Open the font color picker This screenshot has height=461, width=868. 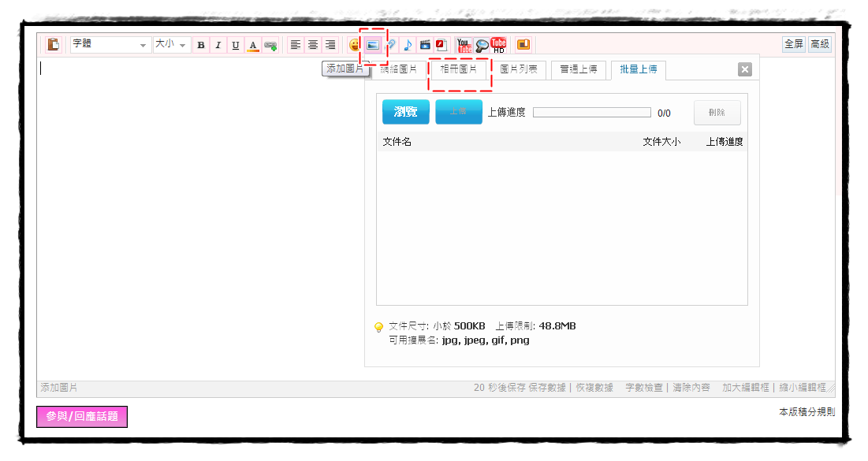coord(253,45)
